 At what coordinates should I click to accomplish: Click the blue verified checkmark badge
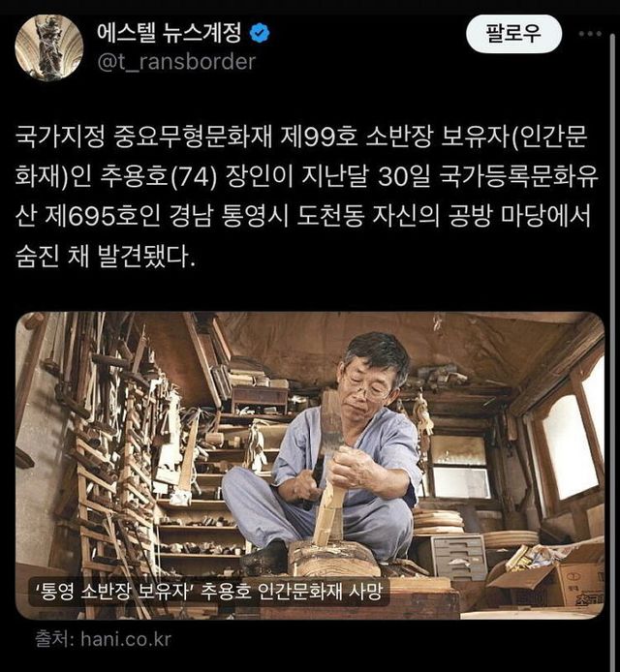tap(260, 34)
